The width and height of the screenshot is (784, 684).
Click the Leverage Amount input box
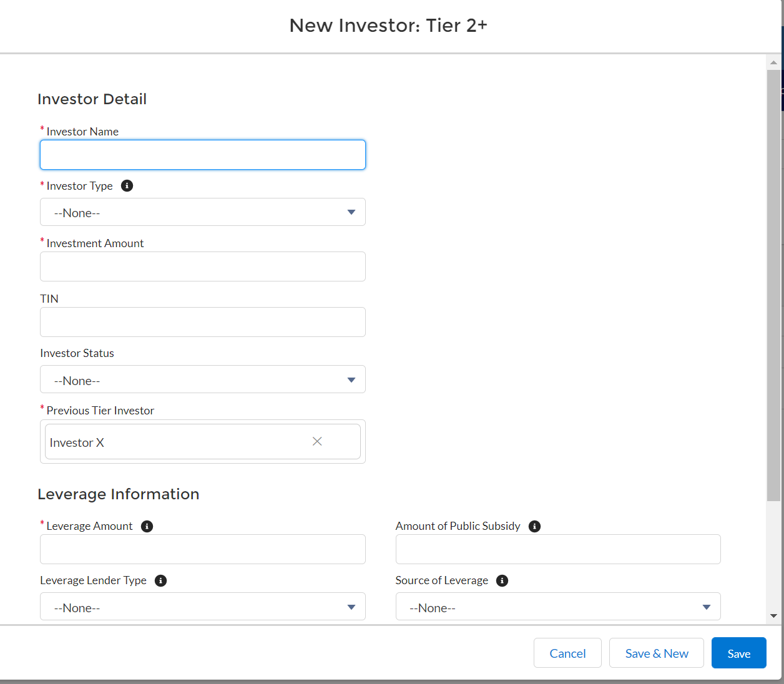tap(202, 549)
